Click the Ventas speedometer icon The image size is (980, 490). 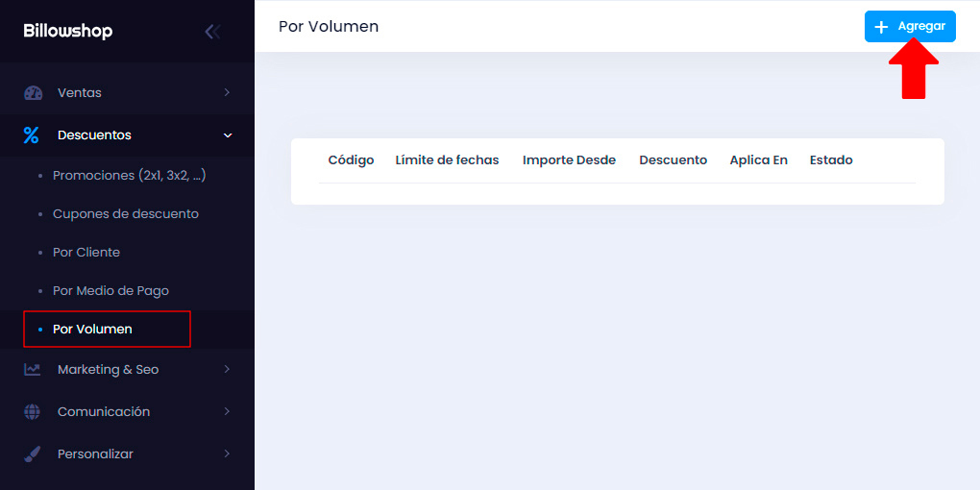pyautogui.click(x=34, y=93)
